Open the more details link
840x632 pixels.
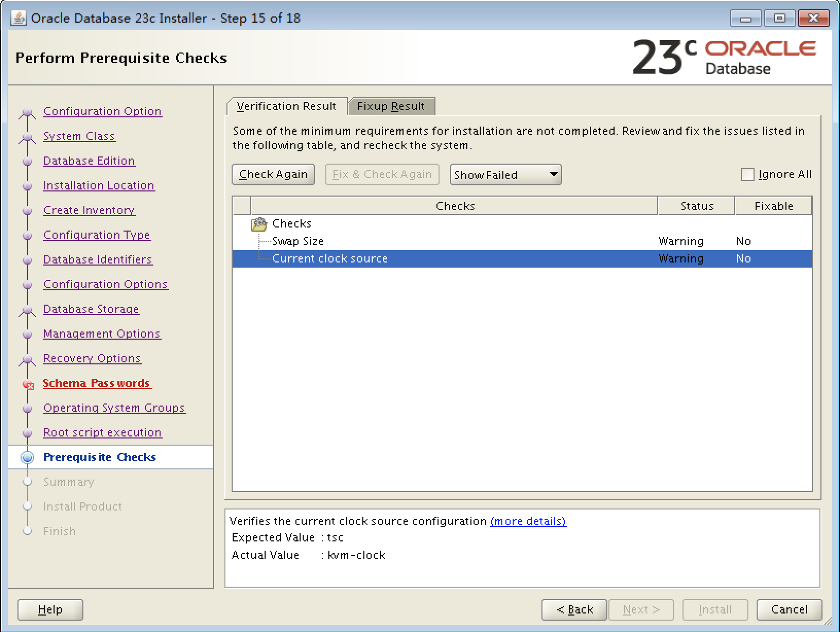coord(528,521)
